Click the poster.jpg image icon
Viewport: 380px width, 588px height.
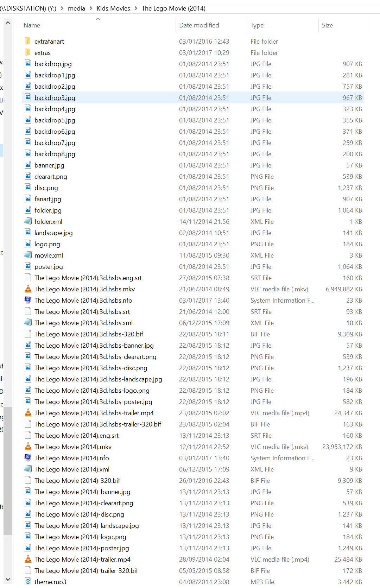[x=28, y=266]
